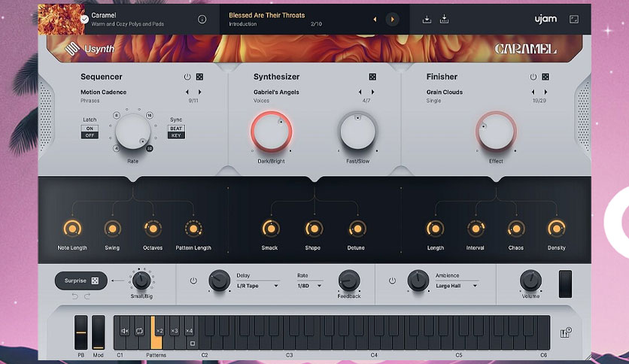The image size is (629, 364).
Task: Select the x3 pattern key
Action: 174,331
